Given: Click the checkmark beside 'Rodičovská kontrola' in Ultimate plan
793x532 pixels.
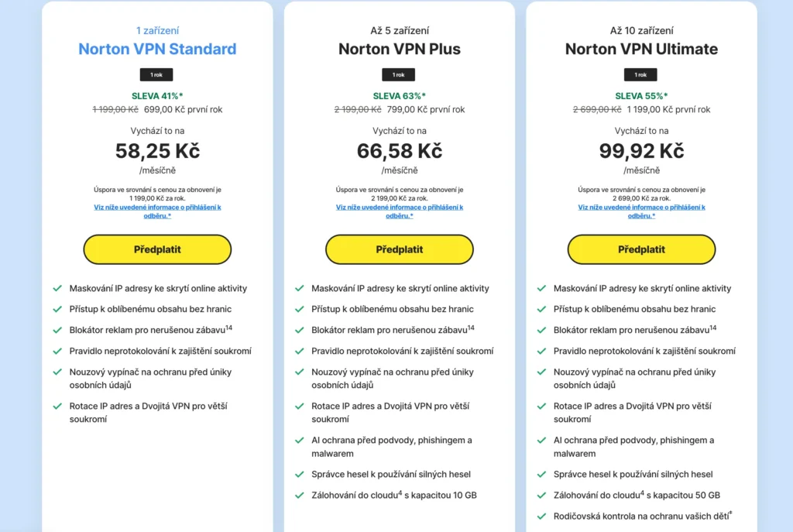Looking at the screenshot, I should click(x=541, y=516).
